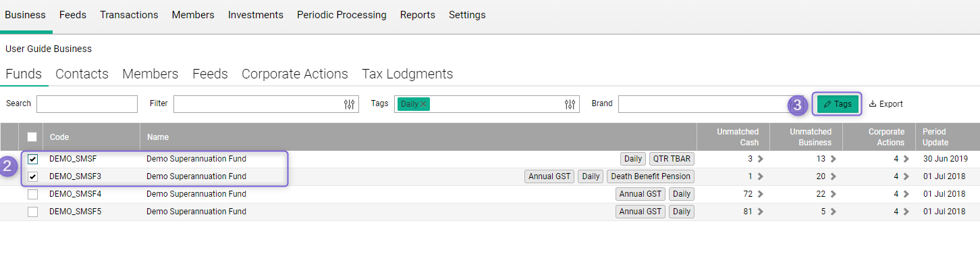Screen dimensions: 980x265
Task: Switch to the Members sub-tab
Action: [151, 74]
